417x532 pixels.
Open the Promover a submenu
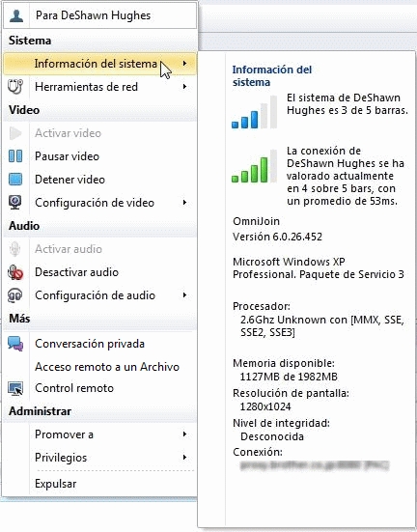coord(99,434)
